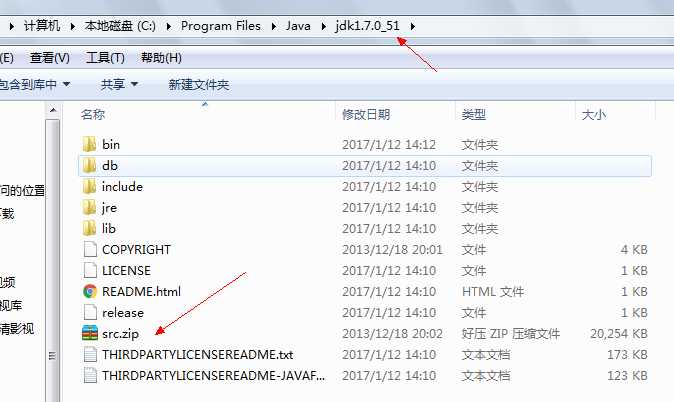Select the jre folder name

coord(109,208)
